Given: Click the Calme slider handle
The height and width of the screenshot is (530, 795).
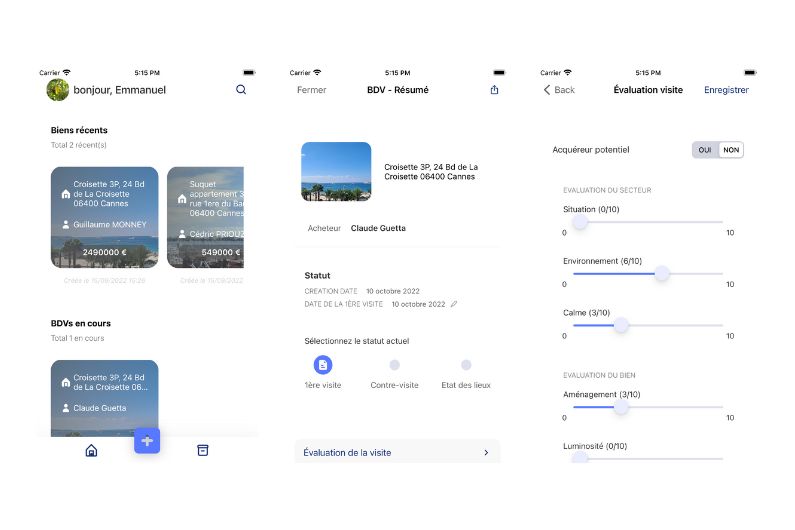Looking at the screenshot, I should coord(621,325).
